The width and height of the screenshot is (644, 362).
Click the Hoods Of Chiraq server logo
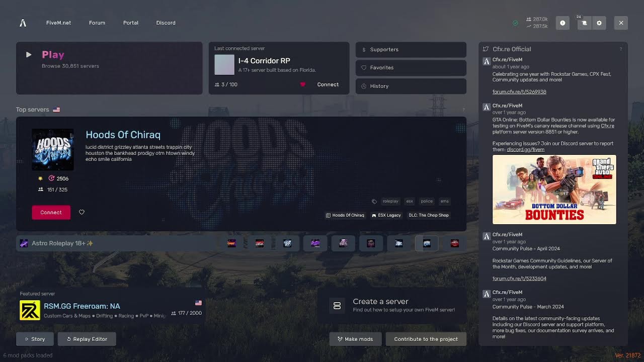(x=53, y=149)
